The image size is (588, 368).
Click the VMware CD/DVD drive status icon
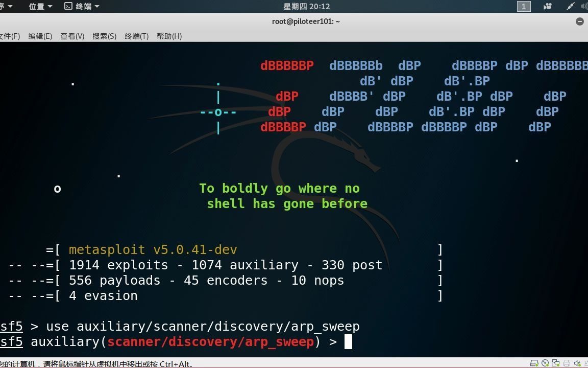pyautogui.click(x=544, y=363)
